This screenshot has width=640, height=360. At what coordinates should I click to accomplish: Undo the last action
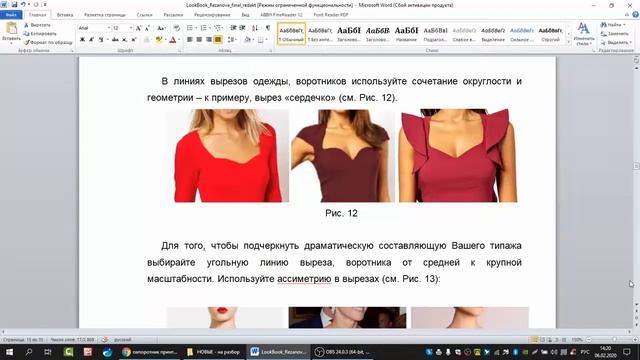(x=23, y=4)
